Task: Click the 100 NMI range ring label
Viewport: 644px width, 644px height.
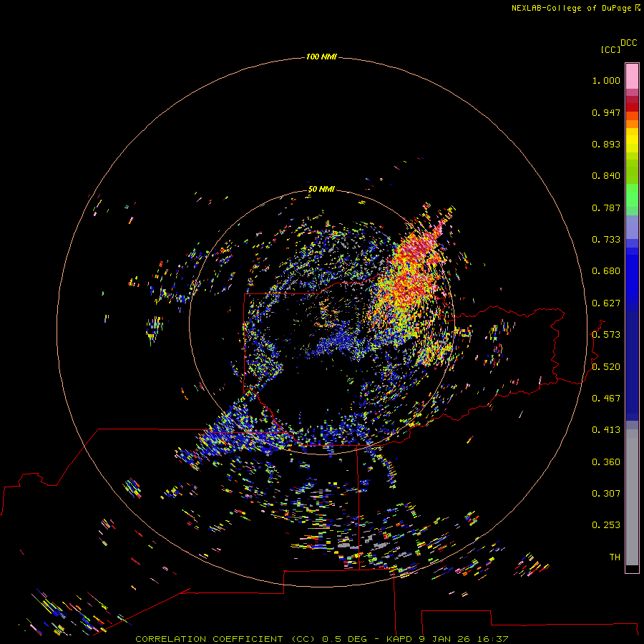Action: pos(321,57)
